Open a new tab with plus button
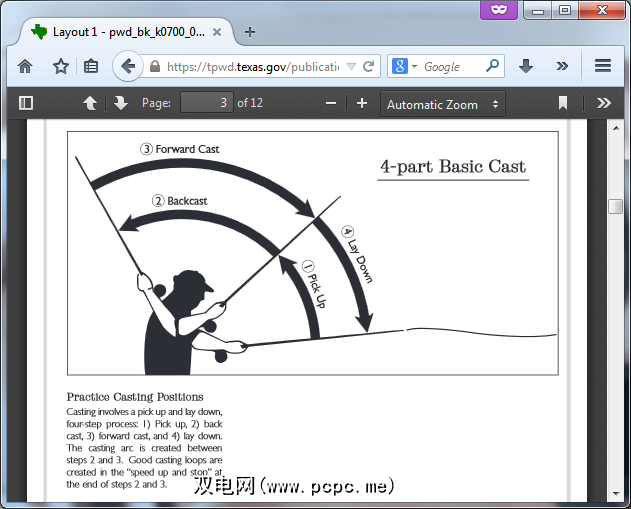 pyautogui.click(x=250, y=31)
